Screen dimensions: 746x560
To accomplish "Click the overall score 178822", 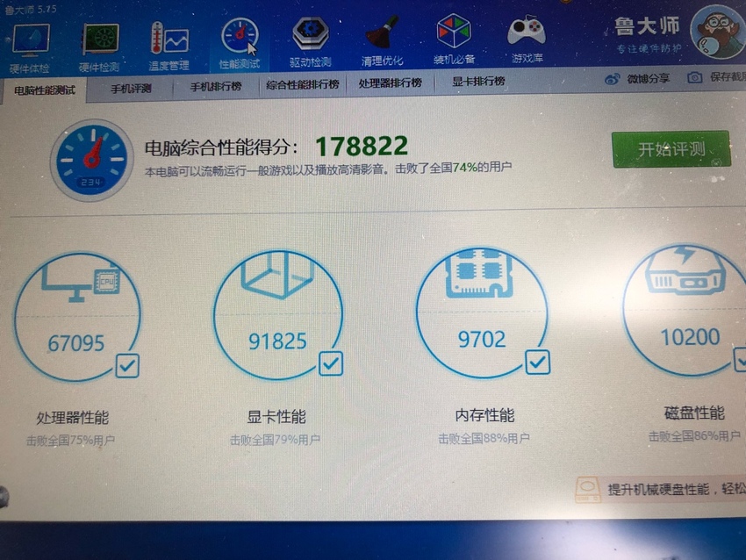I will [362, 146].
